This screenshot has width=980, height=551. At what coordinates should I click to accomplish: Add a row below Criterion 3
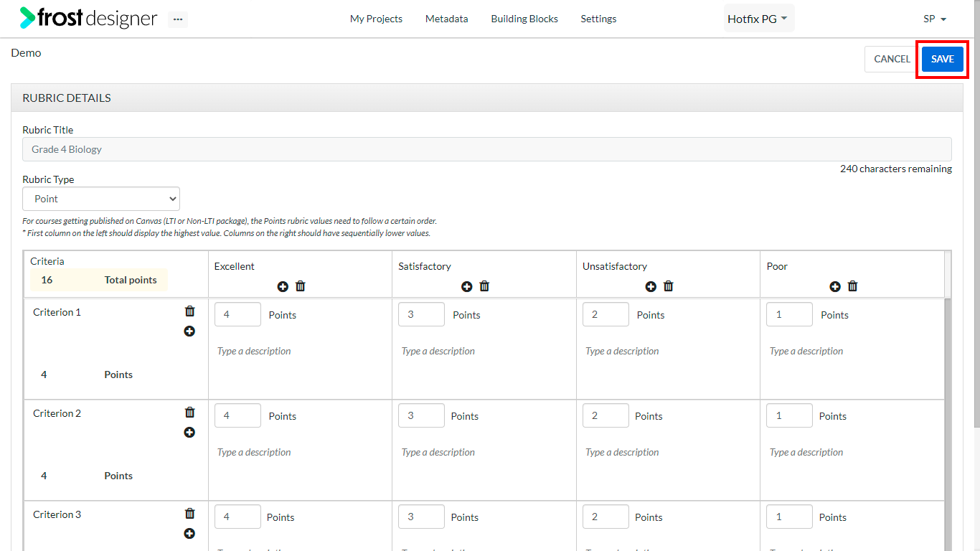[x=189, y=534]
